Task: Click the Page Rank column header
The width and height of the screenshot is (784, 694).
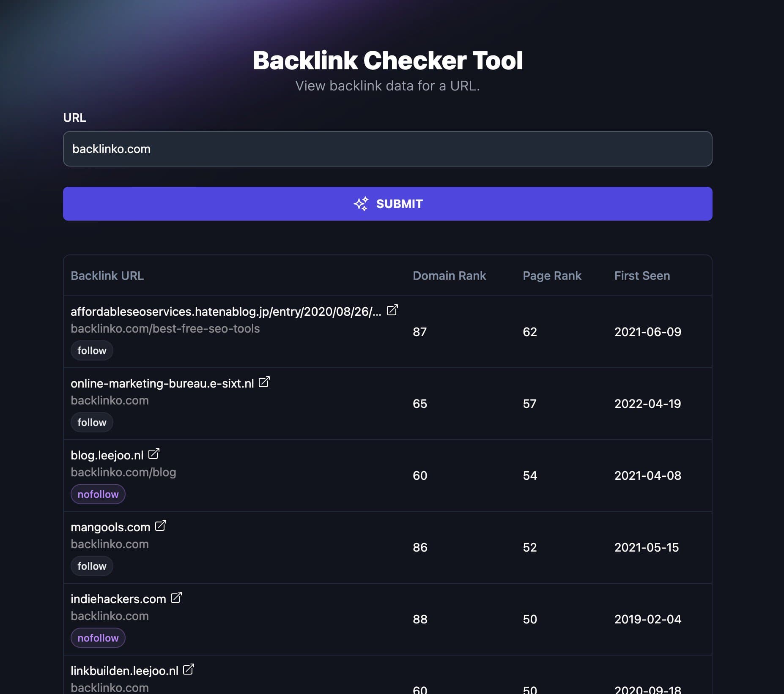Action: point(552,276)
